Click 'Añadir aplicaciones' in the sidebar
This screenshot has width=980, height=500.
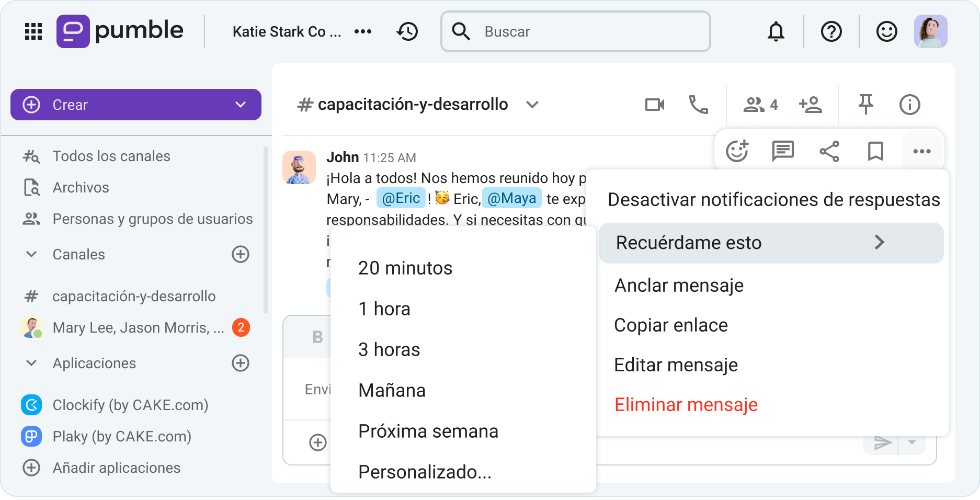click(116, 468)
